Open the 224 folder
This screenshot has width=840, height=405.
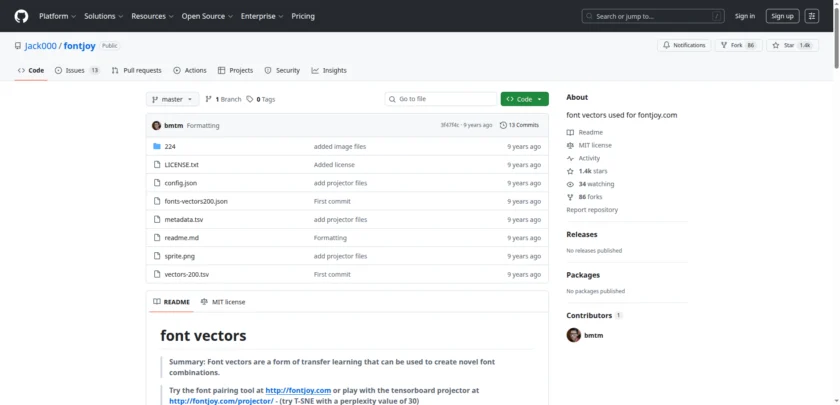tap(169, 146)
